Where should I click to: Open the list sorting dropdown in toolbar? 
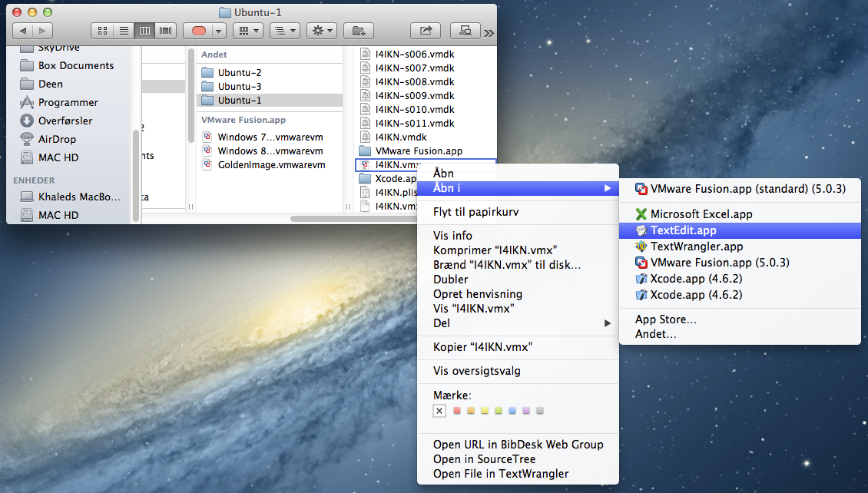[x=284, y=31]
